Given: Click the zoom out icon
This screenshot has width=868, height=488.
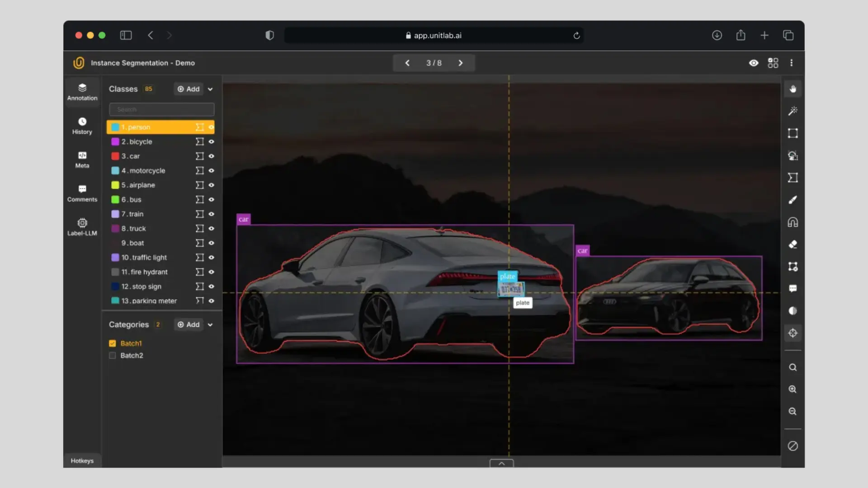Looking at the screenshot, I should click(x=793, y=412).
